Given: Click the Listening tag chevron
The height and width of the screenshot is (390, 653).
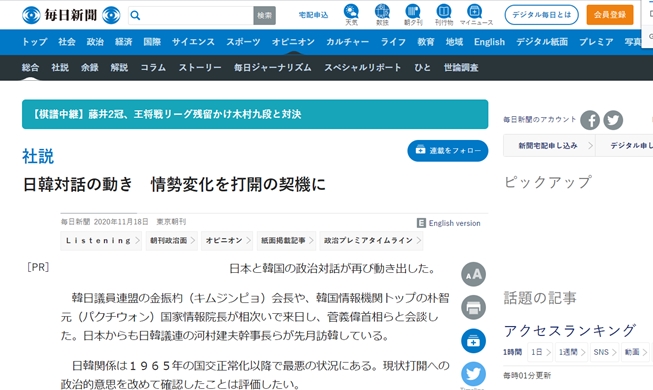Looking at the screenshot, I should click(x=137, y=240).
